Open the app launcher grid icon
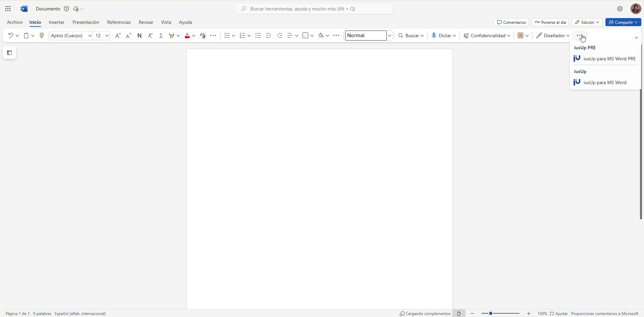 coord(8,9)
